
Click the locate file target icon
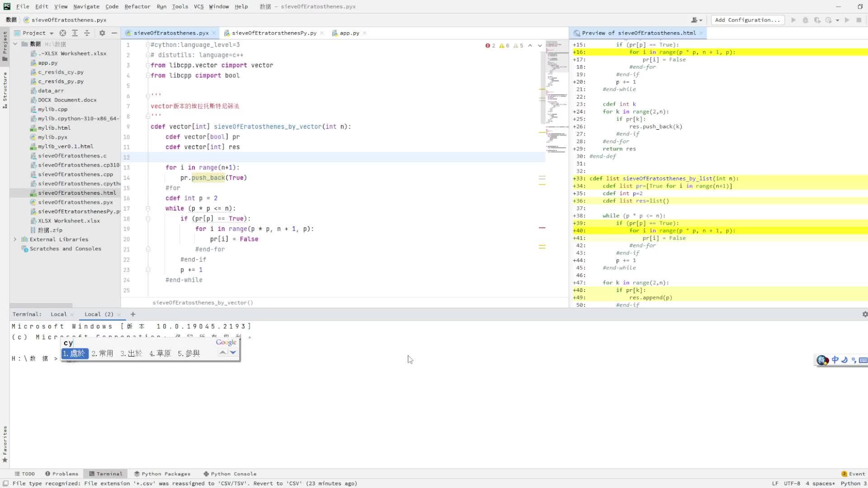(63, 33)
